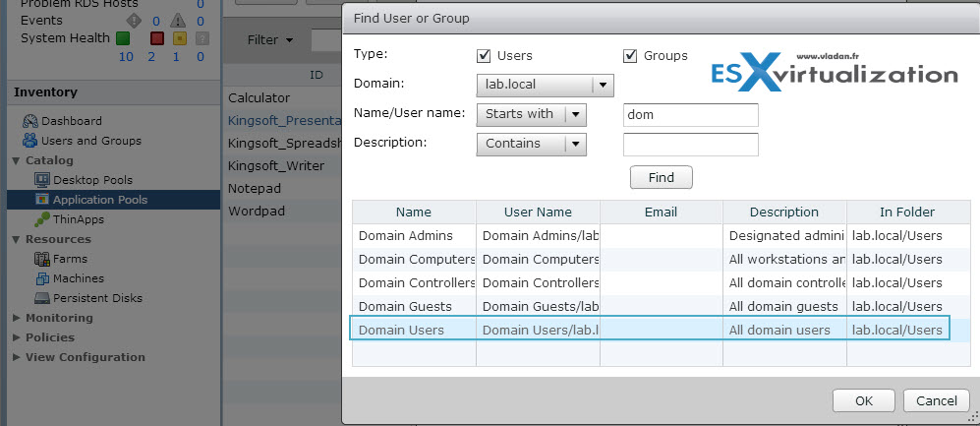The image size is (980, 426).
Task: Open the Filter dropdown menu
Action: pos(270,40)
